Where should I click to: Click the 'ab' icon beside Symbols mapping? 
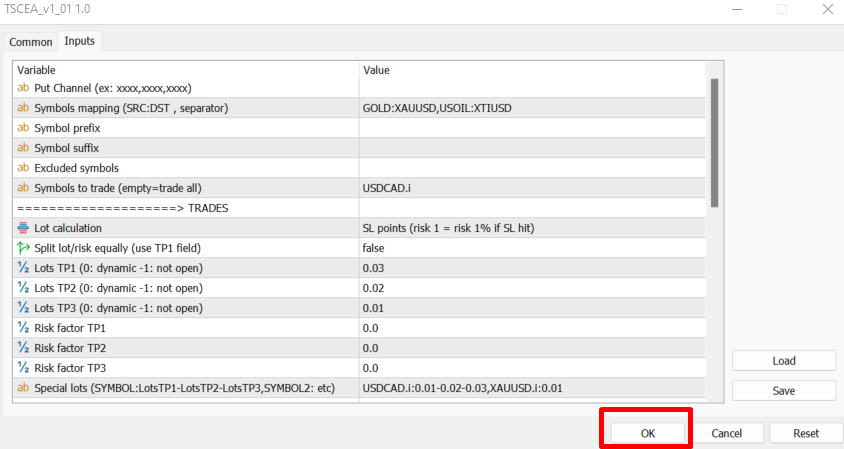(24, 108)
